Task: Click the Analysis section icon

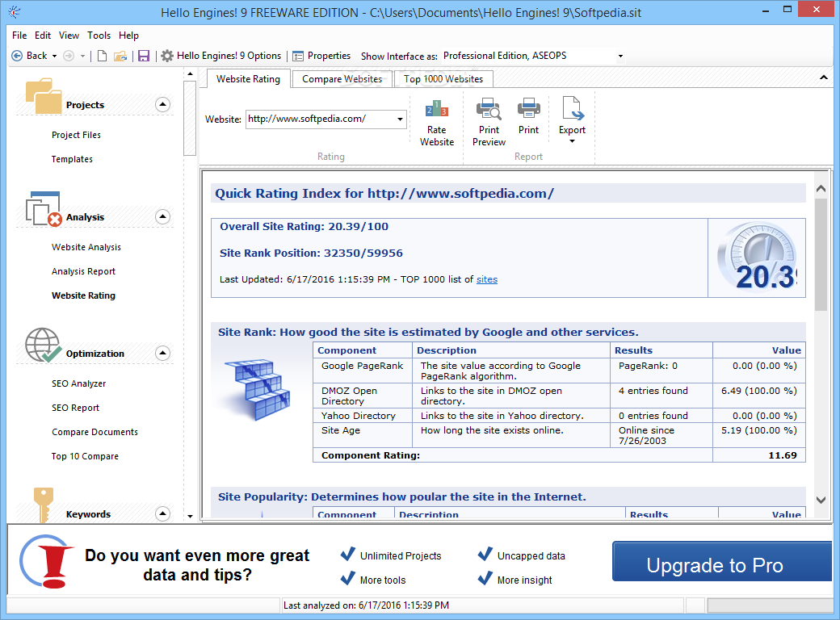Action: (44, 209)
